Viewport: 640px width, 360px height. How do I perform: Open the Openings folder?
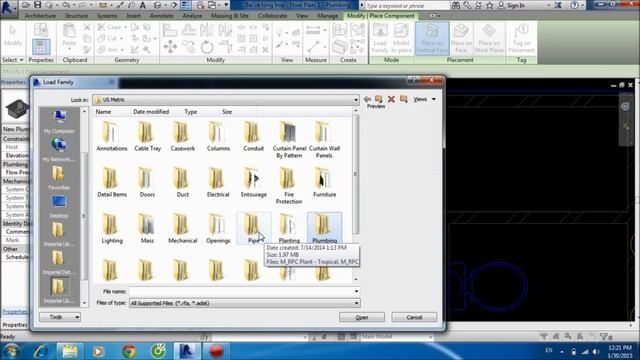[218, 229]
